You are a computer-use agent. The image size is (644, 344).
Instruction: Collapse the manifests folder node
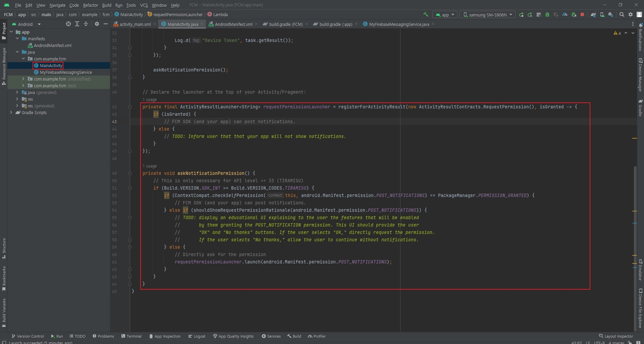point(17,39)
